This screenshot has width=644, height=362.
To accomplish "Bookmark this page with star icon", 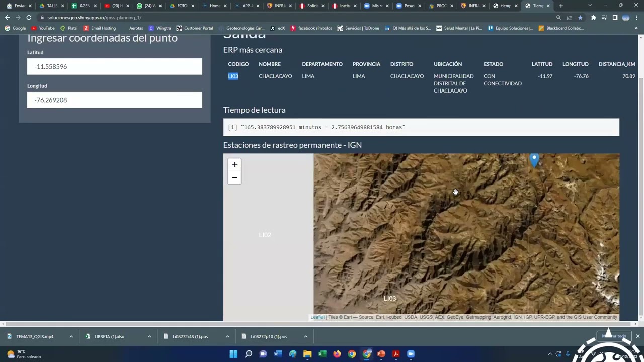I will 580,17.
